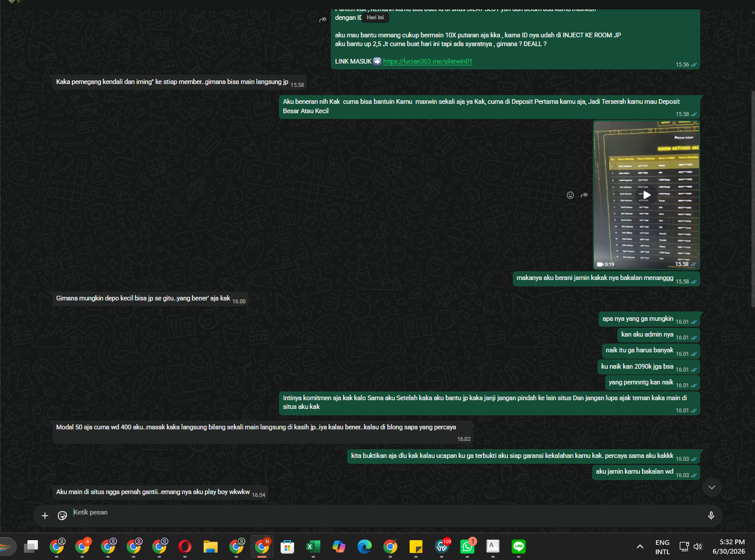Open the attach plus menu

point(45,516)
